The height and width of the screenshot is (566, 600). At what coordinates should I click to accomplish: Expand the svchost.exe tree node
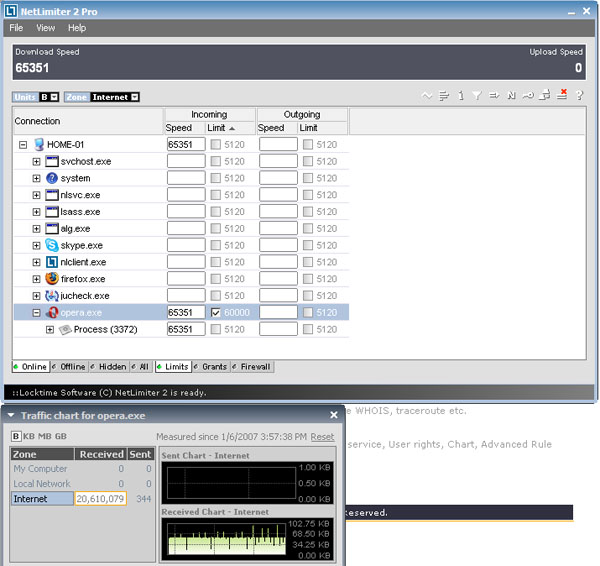coord(36,162)
